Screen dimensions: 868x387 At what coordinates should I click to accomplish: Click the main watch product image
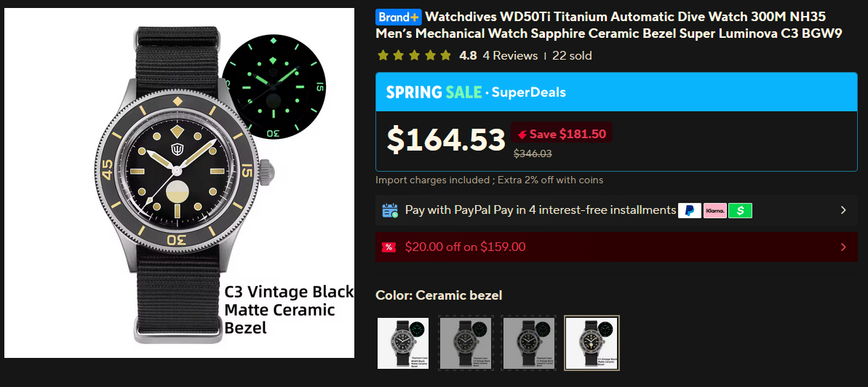180,183
